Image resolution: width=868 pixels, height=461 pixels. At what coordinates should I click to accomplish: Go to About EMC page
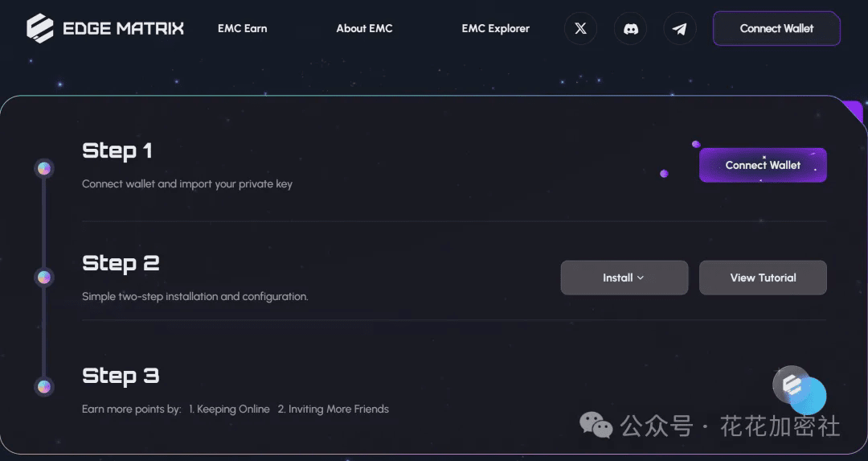click(x=364, y=28)
